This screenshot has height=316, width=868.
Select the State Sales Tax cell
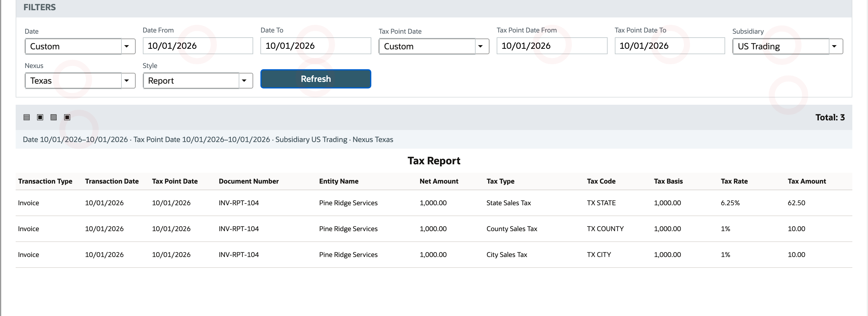pyautogui.click(x=508, y=203)
